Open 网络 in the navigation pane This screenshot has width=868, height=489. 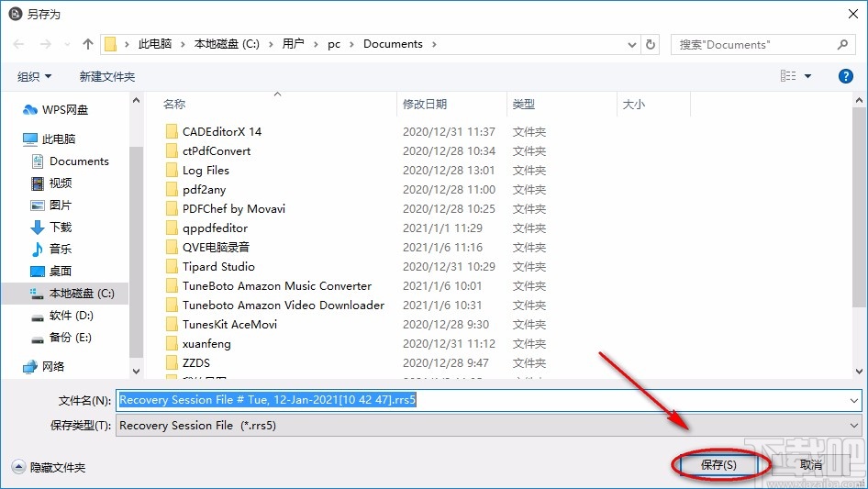click(x=44, y=367)
